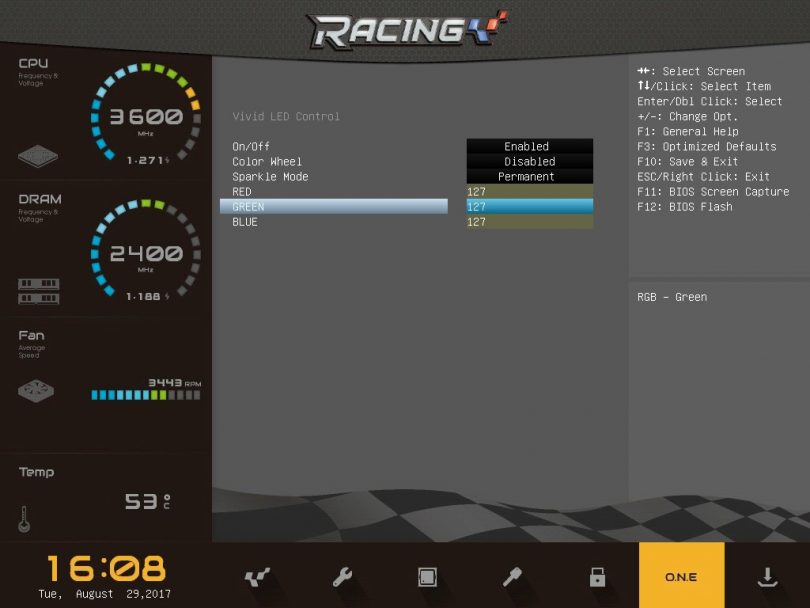The image size is (810, 608).
Task: Select the Sparkle Mode menu item
Action: coord(270,177)
